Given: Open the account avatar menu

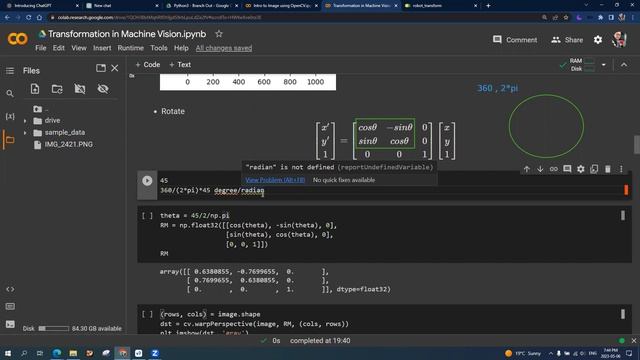Looking at the screenshot, I should point(619,40).
